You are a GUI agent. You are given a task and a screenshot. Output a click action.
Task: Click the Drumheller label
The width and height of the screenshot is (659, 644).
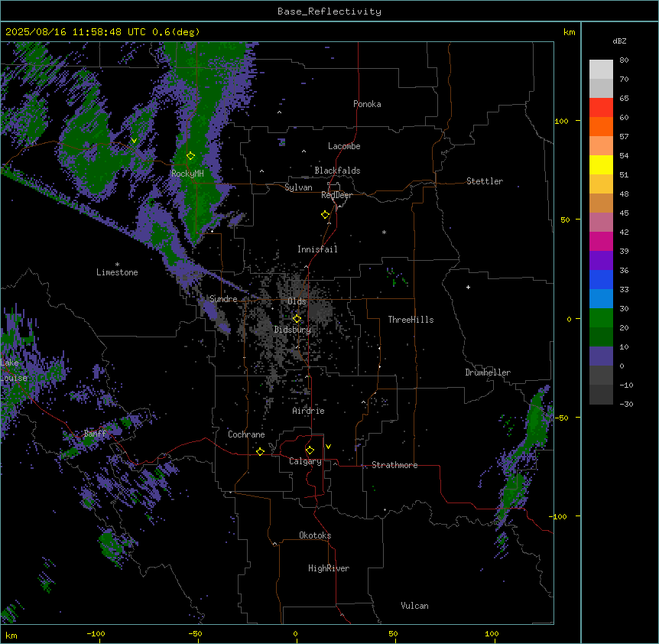(x=488, y=372)
